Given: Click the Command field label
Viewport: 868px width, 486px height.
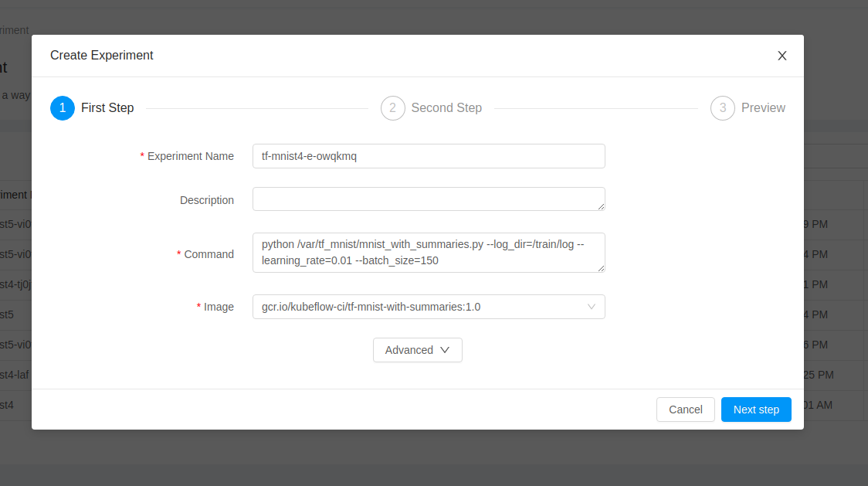Looking at the screenshot, I should tap(209, 254).
